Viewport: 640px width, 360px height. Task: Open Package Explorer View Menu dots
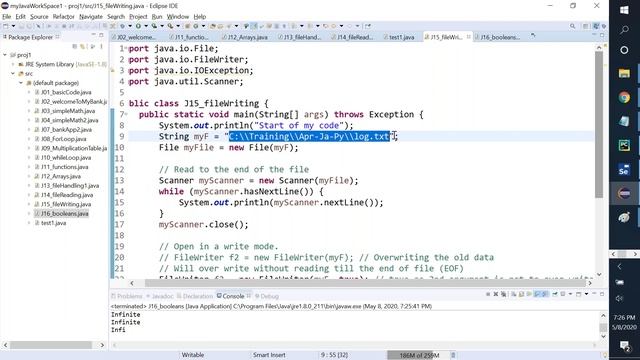(x=101, y=46)
